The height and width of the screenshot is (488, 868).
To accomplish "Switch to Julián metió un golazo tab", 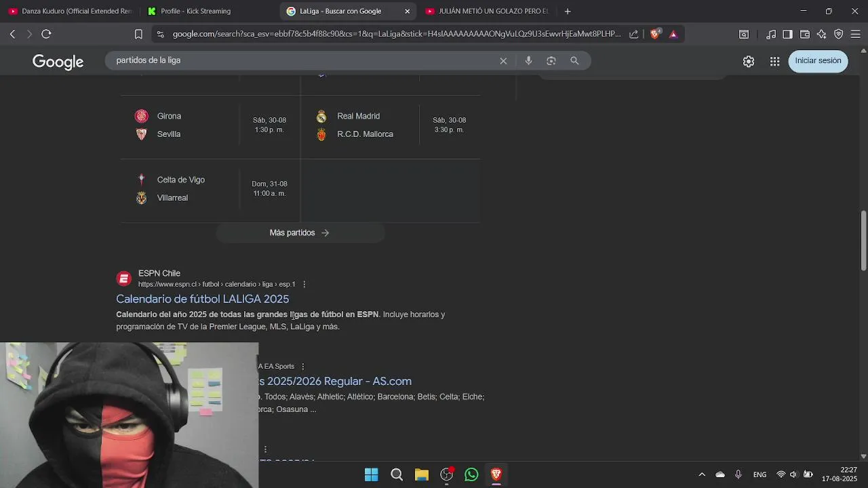I will pyautogui.click(x=488, y=11).
